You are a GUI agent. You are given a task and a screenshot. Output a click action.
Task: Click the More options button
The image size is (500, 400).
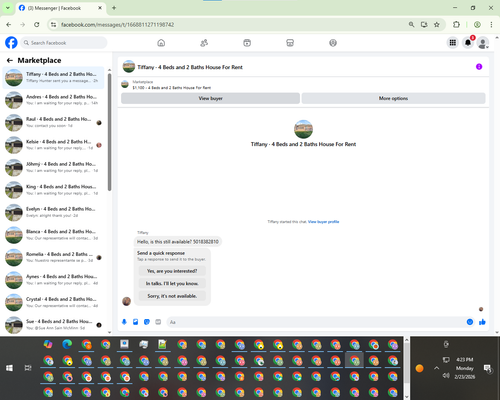click(393, 98)
